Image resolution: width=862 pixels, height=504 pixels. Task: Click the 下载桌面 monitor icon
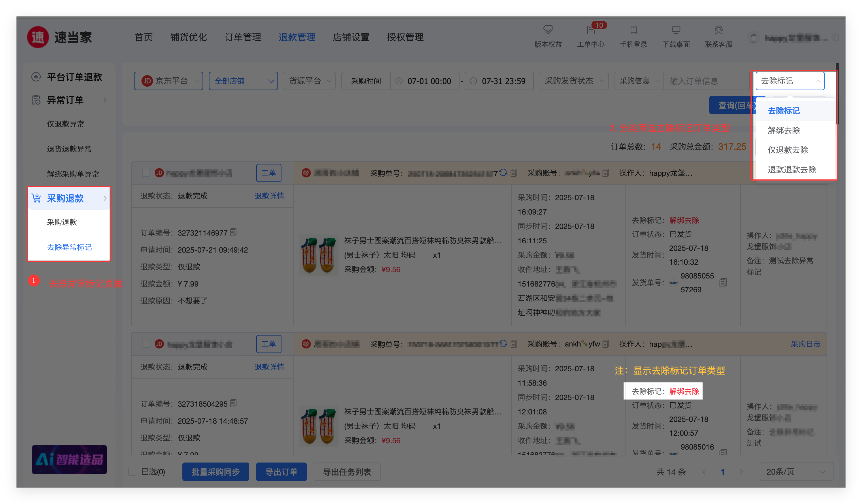coord(676,30)
